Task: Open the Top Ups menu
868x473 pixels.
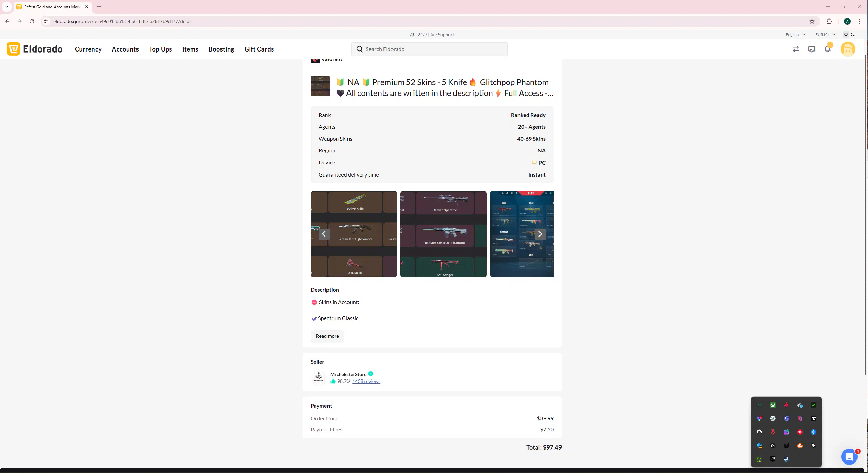Action: (x=161, y=49)
